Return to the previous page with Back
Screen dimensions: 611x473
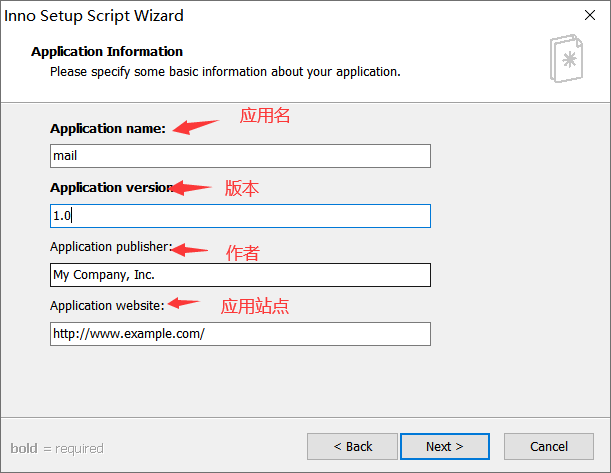pos(352,447)
